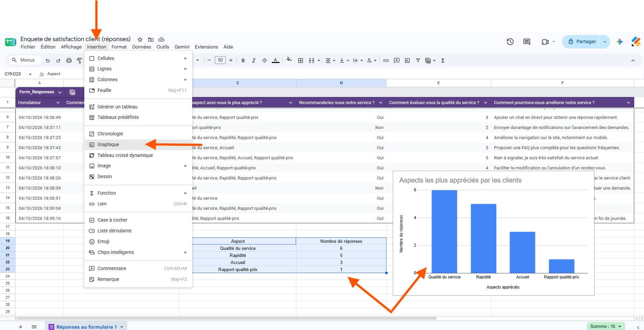The height and width of the screenshot is (330, 644).
Task: Toggle strikethrough formatting
Action: (264, 61)
